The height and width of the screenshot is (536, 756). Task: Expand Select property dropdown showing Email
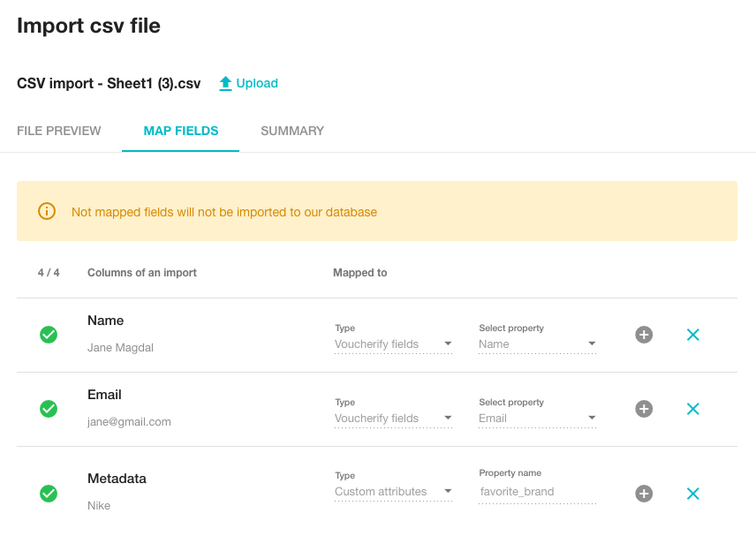537,419
